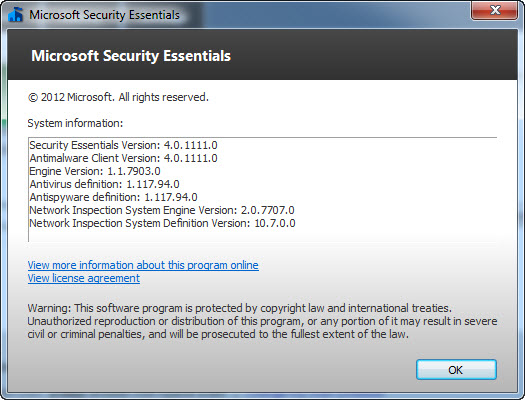The height and width of the screenshot is (400, 525).
Task: Open View more information about this program online
Action: pyautogui.click(x=143, y=265)
